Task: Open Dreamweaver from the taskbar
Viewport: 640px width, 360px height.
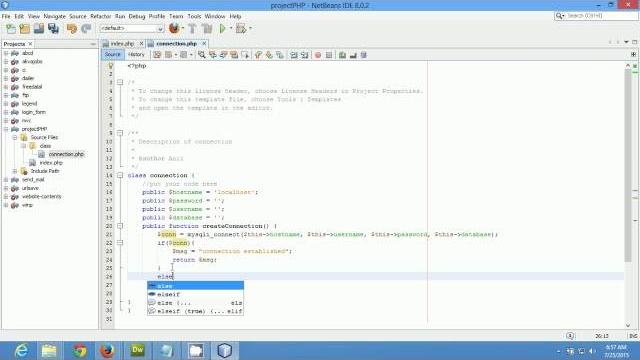Action: [x=138, y=351]
